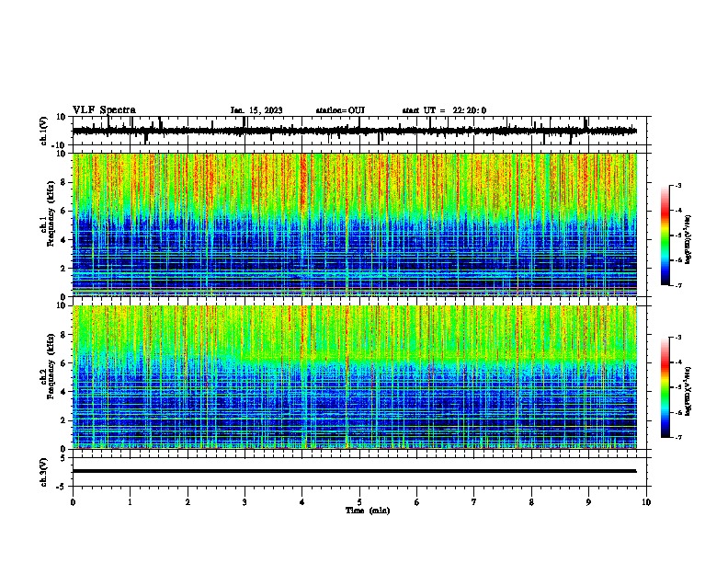Image resolution: width=728 pixels, height=563 pixels.
Task: Click the 'VLF Spectra' title text
Action: click(104, 110)
